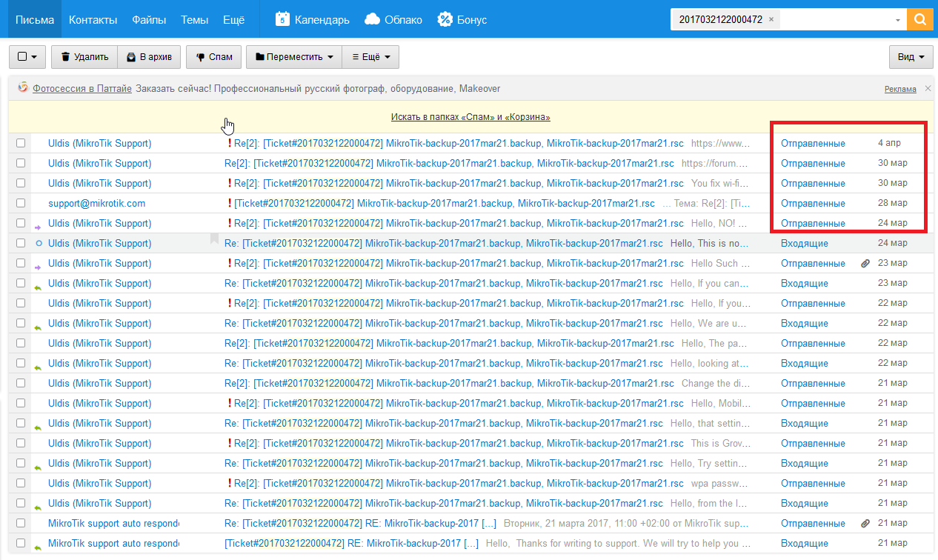Click the Удалить button
Image resolution: width=938 pixels, height=560 pixels.
click(84, 57)
